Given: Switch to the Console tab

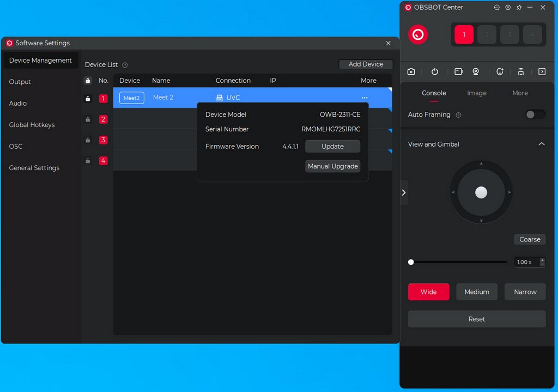Looking at the screenshot, I should click(x=434, y=93).
